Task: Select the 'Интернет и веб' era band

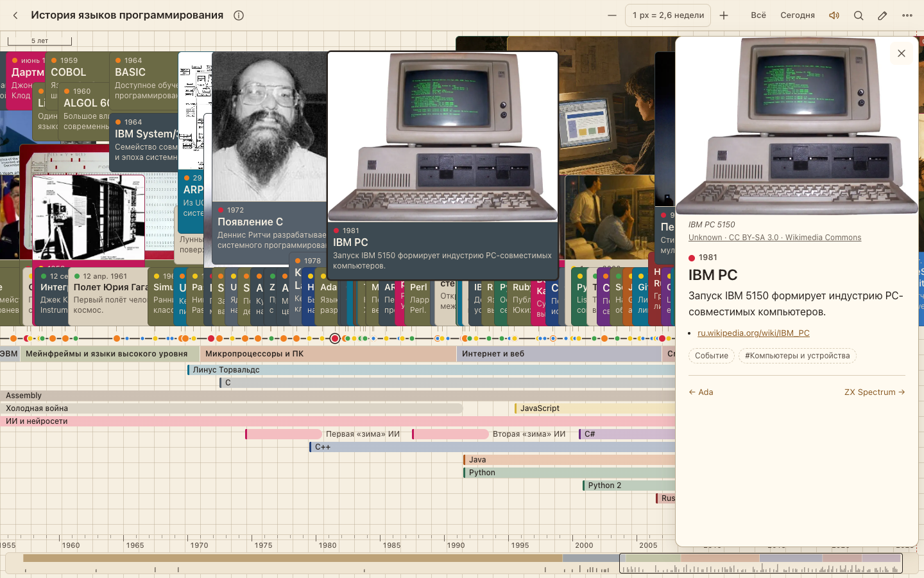Action: pos(559,354)
